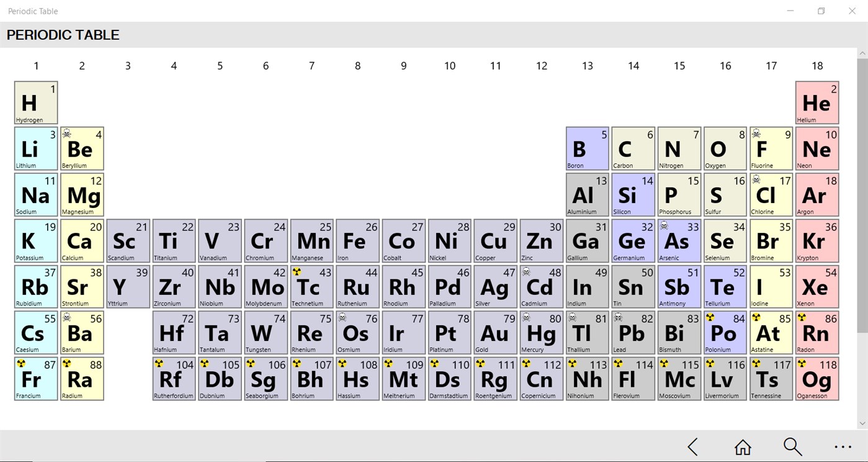
Task: Click the Mercury element tile
Action: tap(541, 332)
